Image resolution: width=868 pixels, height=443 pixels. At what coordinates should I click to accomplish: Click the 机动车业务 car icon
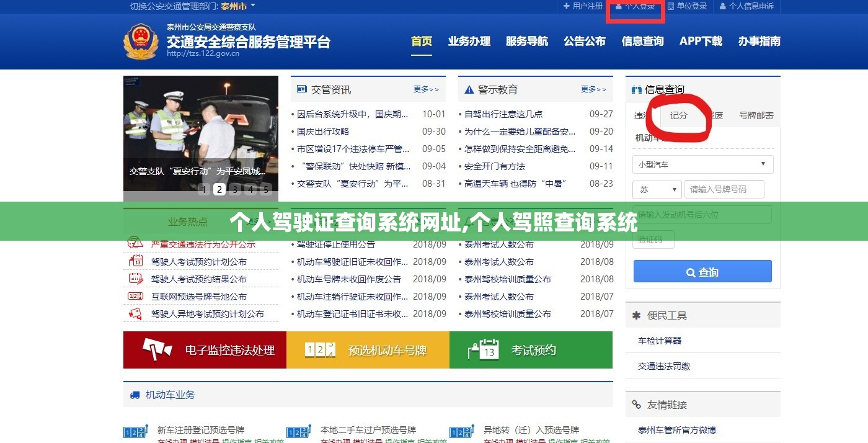tap(135, 395)
